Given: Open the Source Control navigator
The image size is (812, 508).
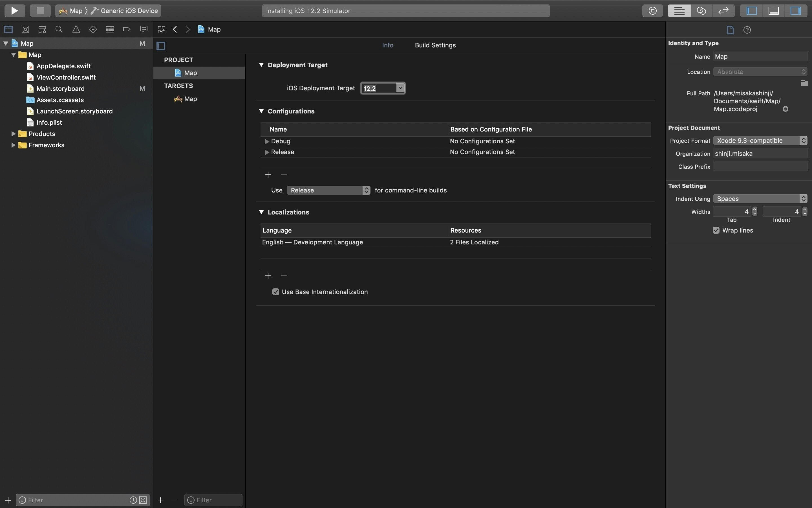Looking at the screenshot, I should point(25,29).
